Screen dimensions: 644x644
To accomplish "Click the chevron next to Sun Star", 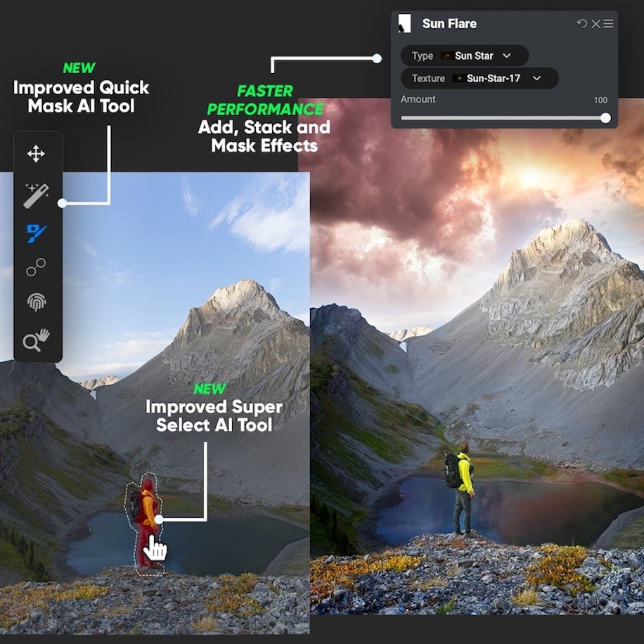I will [x=506, y=56].
